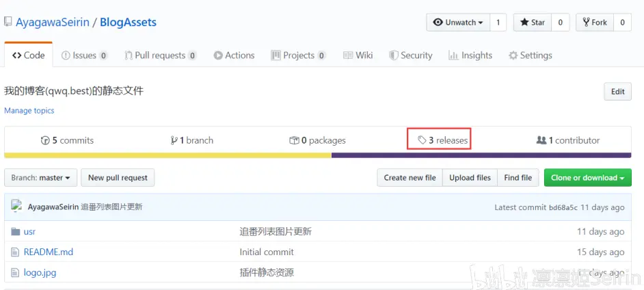Open the usr folder
Screen dimensions: 644x290
pos(29,232)
